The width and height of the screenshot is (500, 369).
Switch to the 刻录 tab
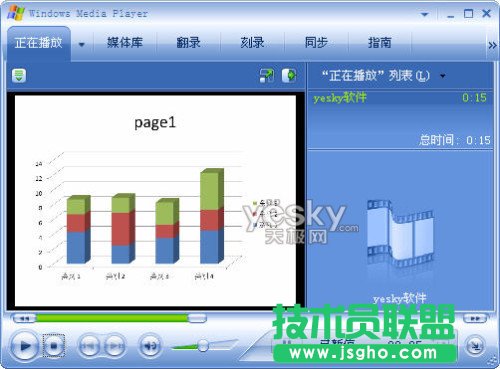[252, 43]
